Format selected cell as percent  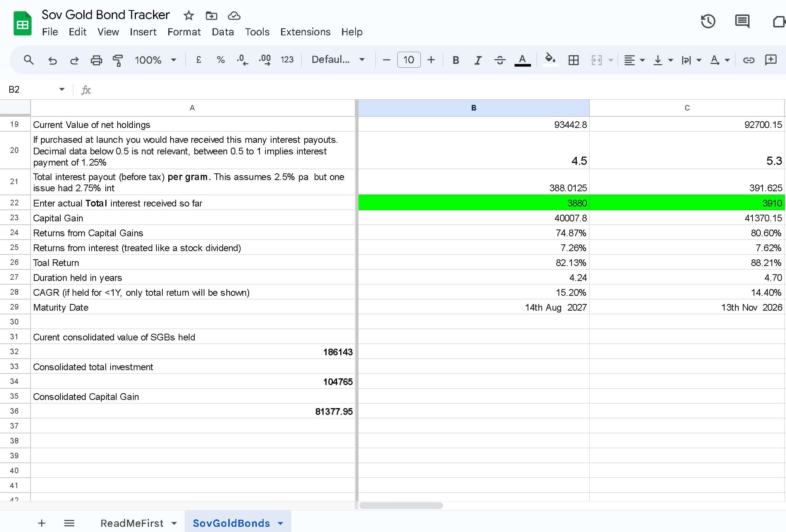pos(220,60)
